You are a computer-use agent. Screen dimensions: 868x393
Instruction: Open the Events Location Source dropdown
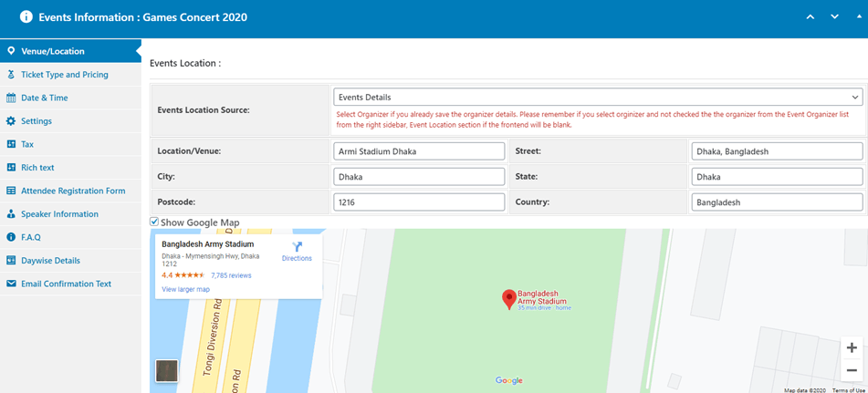(598, 97)
